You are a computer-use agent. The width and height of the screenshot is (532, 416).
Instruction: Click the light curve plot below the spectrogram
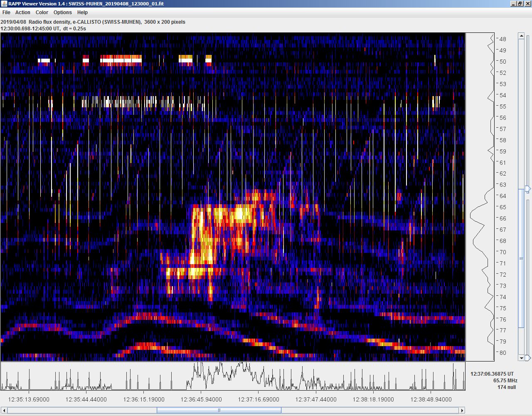point(233,376)
